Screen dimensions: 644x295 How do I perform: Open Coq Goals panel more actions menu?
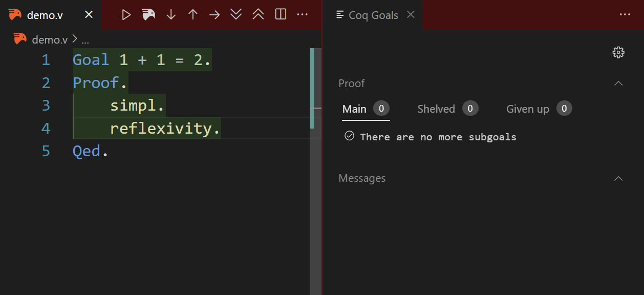point(625,15)
